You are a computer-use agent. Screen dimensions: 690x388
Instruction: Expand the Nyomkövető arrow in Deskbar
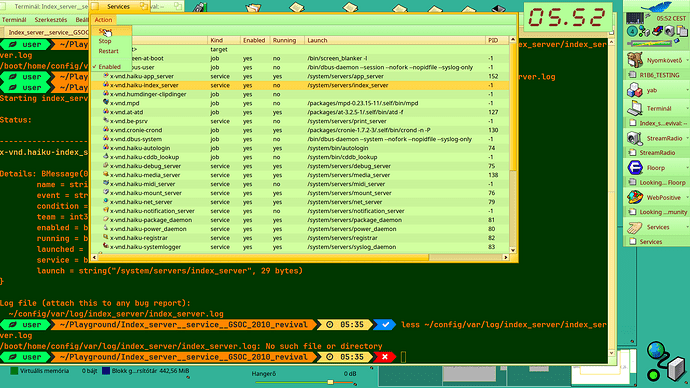[687, 60]
